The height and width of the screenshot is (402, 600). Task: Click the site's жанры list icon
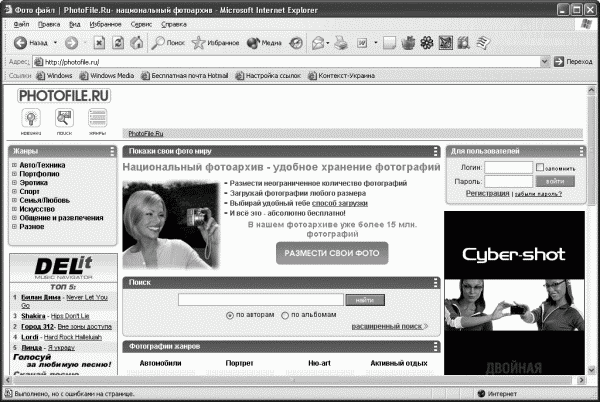click(x=98, y=118)
